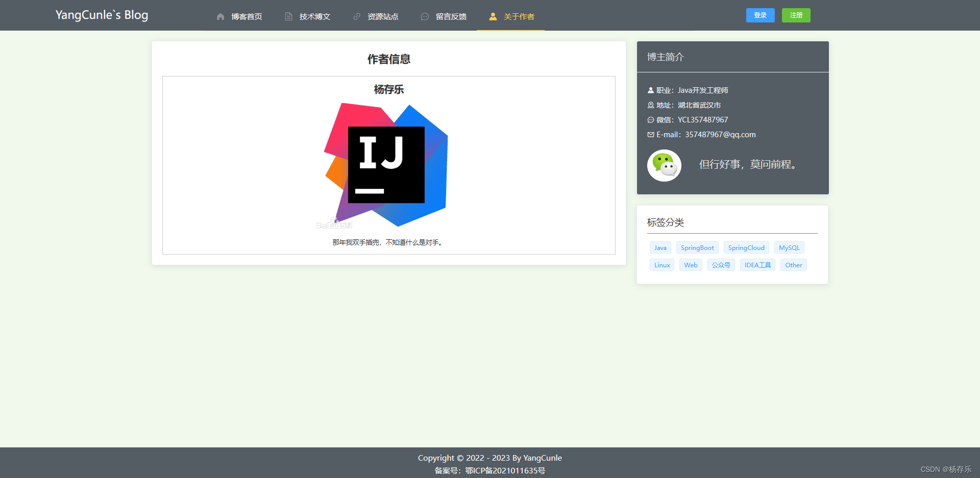This screenshot has height=478, width=980.
Task: Select the 公众号 tag
Action: (721, 265)
